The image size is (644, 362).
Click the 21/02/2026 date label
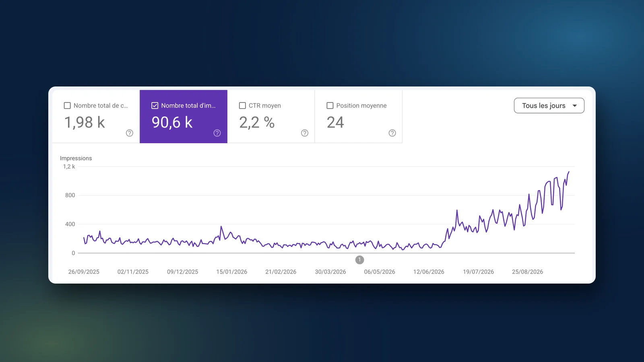click(281, 272)
